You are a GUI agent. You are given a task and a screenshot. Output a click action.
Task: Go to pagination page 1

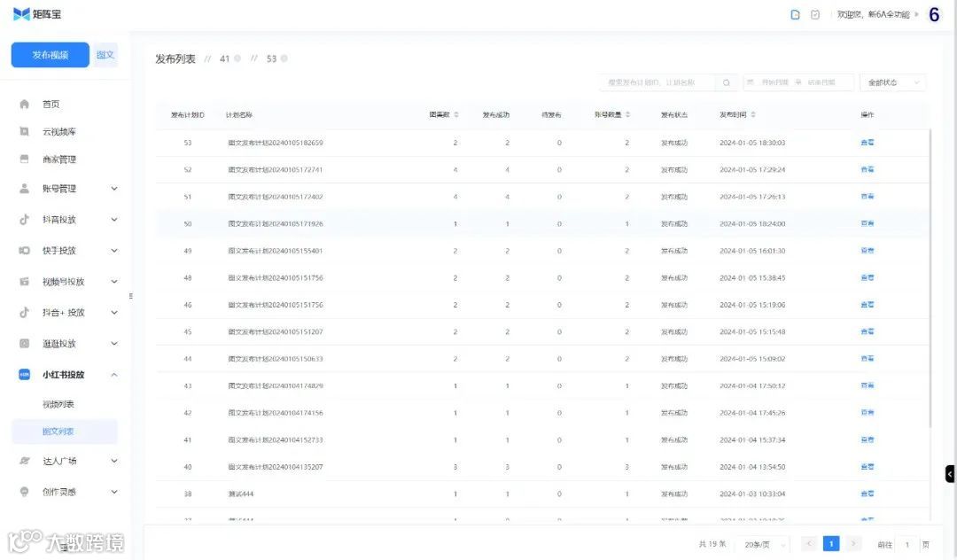831,544
